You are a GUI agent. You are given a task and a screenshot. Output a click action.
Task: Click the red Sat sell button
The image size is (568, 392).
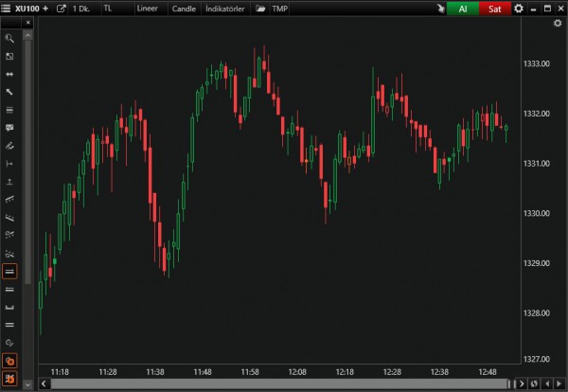tap(495, 9)
